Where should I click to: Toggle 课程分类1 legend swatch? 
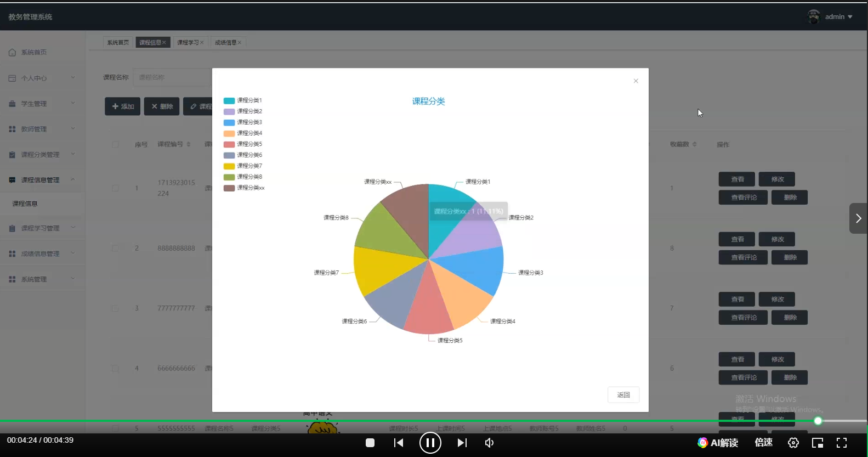[229, 100]
